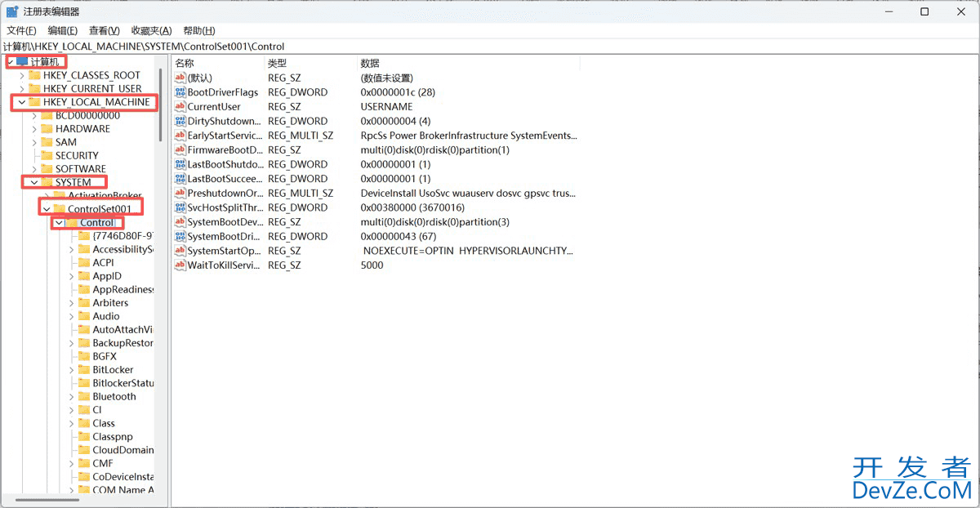This screenshot has width=980, height=508.
Task: Collapse the Control key chevron
Action: pos(58,222)
